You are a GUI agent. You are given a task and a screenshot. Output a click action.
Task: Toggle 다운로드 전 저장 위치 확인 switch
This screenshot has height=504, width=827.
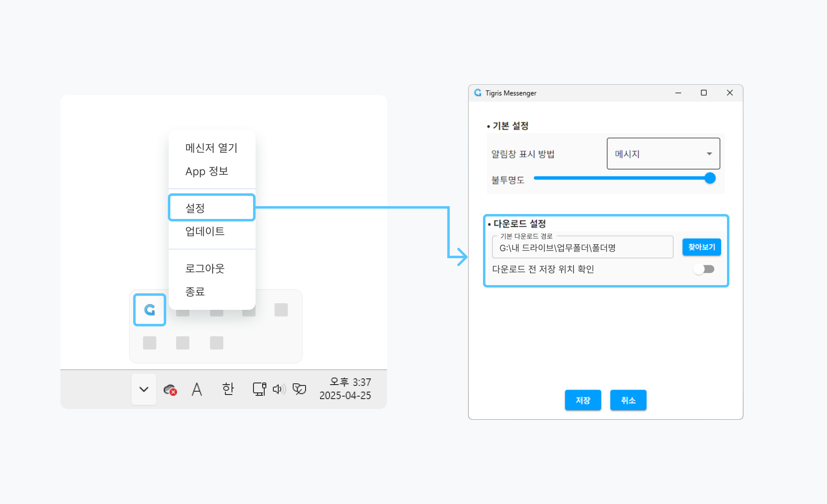pos(704,269)
